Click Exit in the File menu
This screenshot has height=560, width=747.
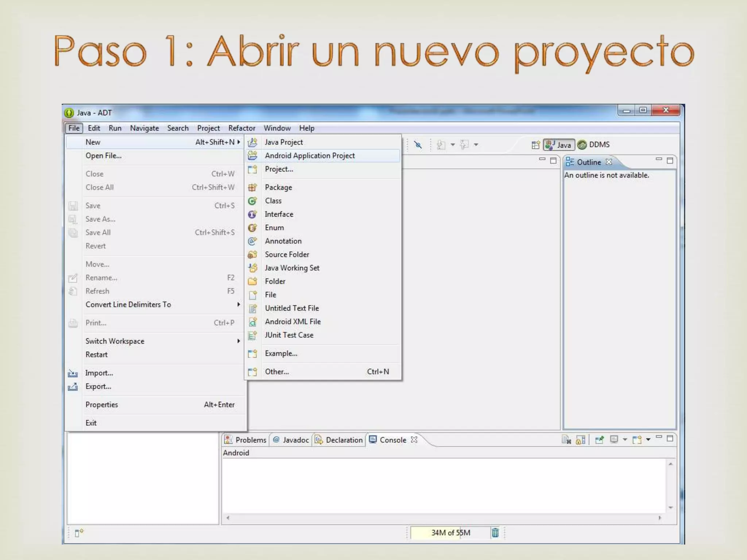coord(91,423)
